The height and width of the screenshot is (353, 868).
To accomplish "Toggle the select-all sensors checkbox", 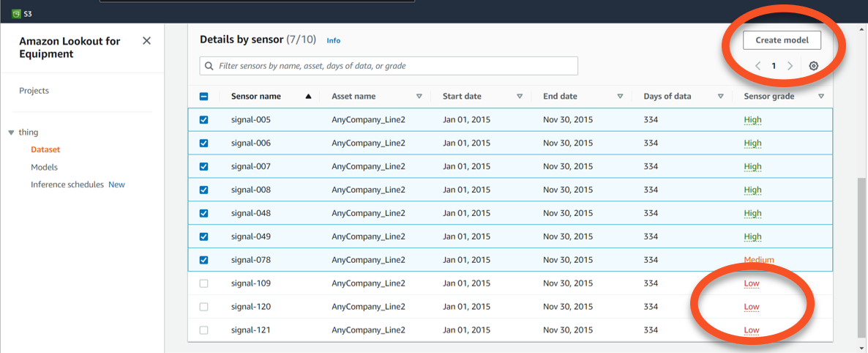I will click(203, 97).
